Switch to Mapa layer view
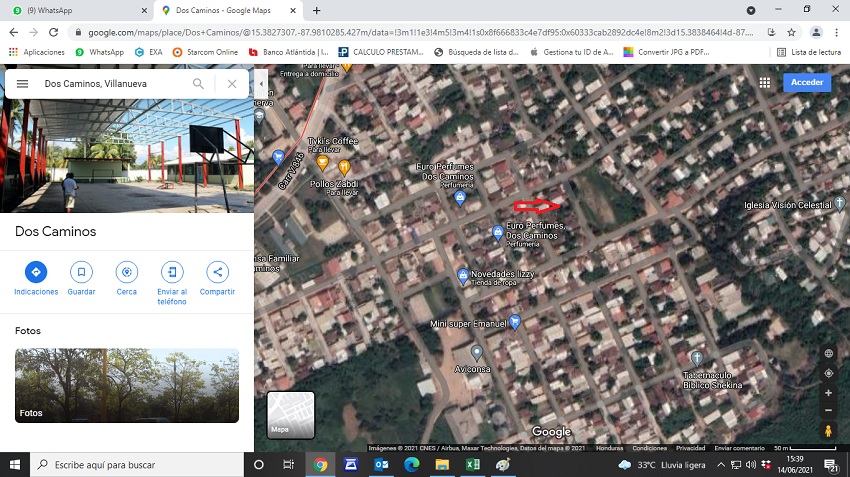The image size is (850, 477). (291, 415)
